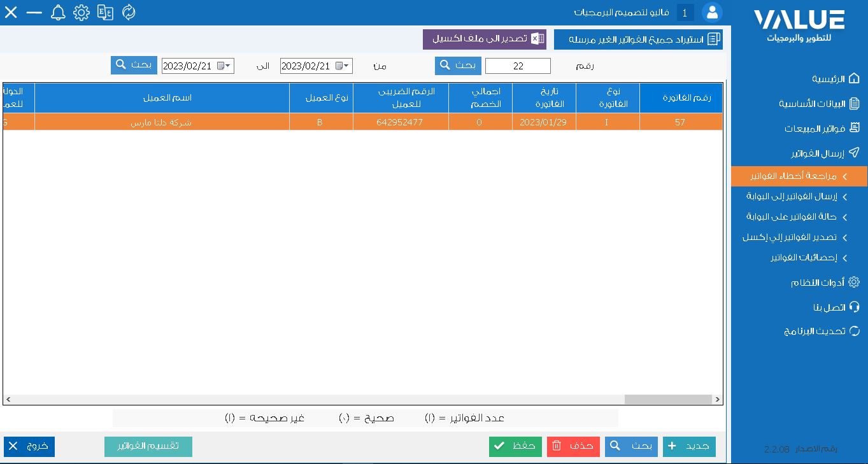Click عدد الفواتير count text
The image size is (868, 464).
point(465,418)
